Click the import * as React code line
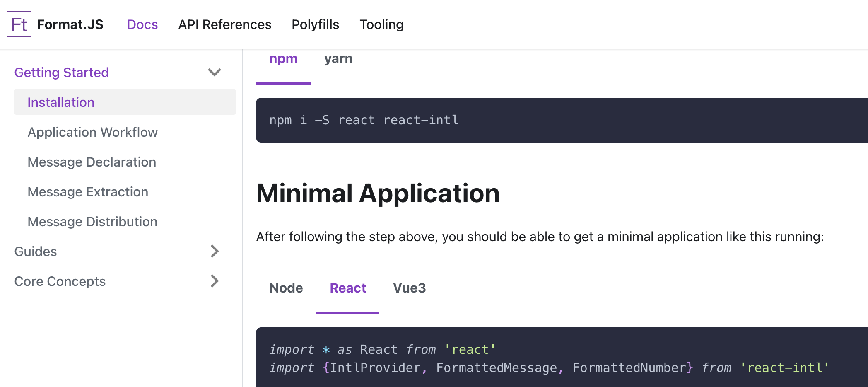 click(383, 350)
